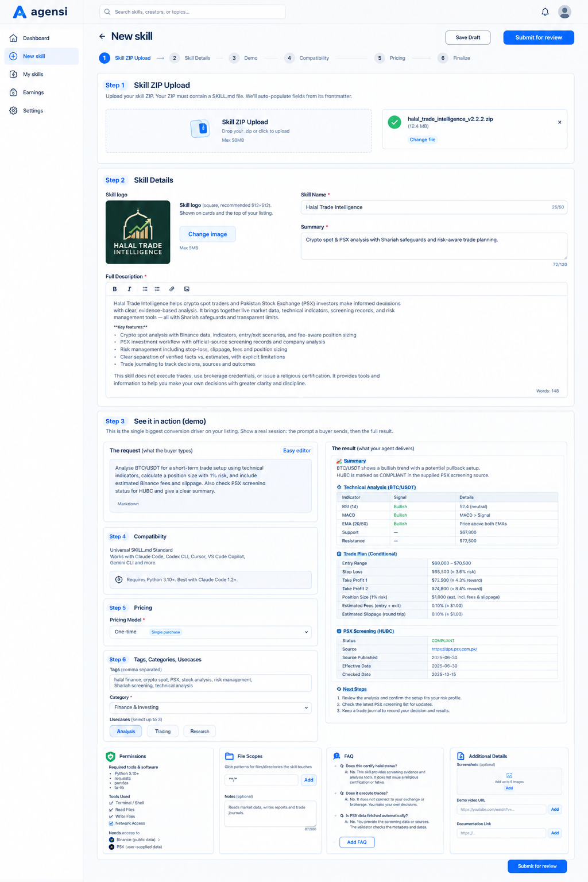This screenshot has height=882, width=588.
Task: Click Change file link
Action: [423, 140]
